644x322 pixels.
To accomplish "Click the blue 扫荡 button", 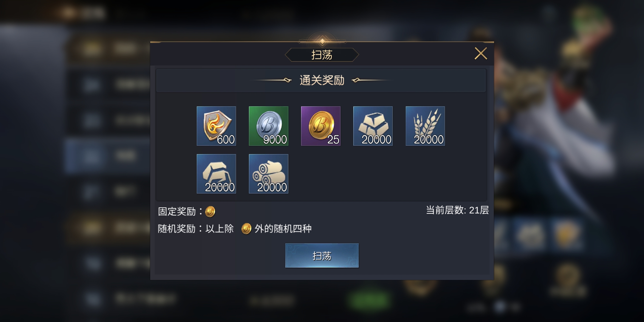I will (x=322, y=256).
